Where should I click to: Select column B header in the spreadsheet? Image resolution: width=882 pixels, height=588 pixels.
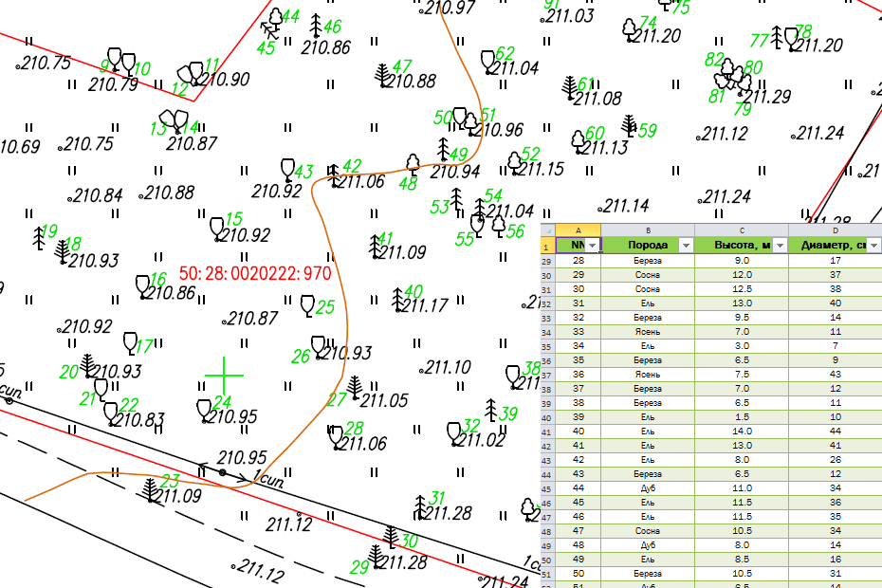click(x=647, y=230)
